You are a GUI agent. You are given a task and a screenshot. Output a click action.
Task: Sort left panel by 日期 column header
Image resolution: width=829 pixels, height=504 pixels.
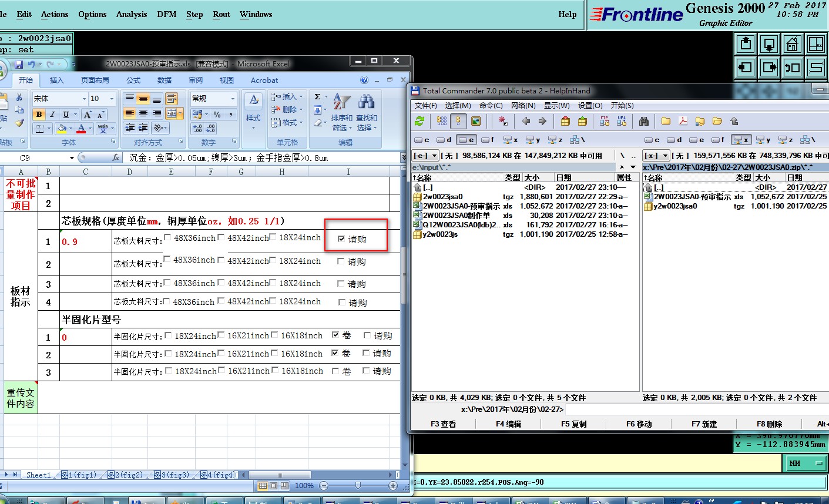pyautogui.click(x=585, y=177)
